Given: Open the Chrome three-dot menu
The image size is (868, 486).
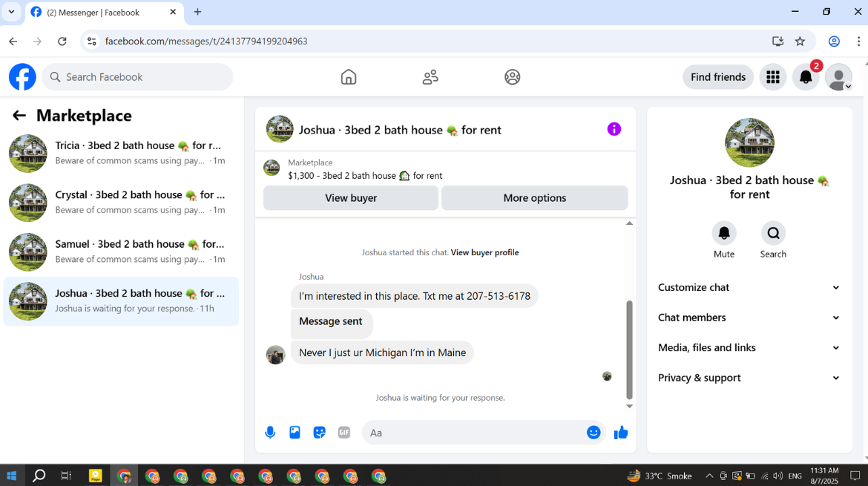Looking at the screenshot, I should tap(858, 41).
